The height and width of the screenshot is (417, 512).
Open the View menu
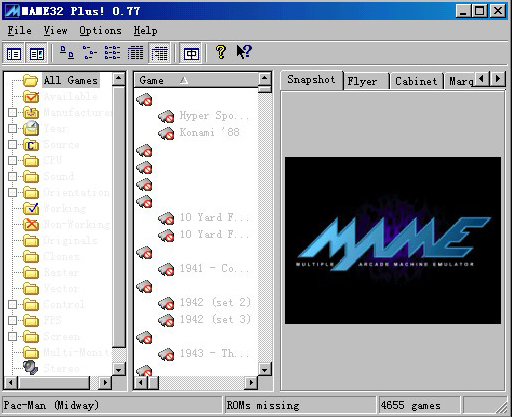55,31
